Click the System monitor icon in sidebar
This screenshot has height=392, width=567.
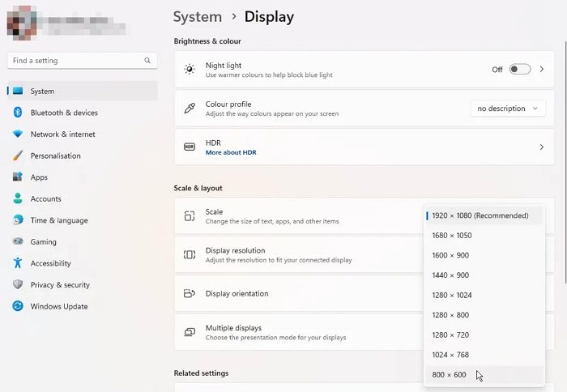point(18,91)
